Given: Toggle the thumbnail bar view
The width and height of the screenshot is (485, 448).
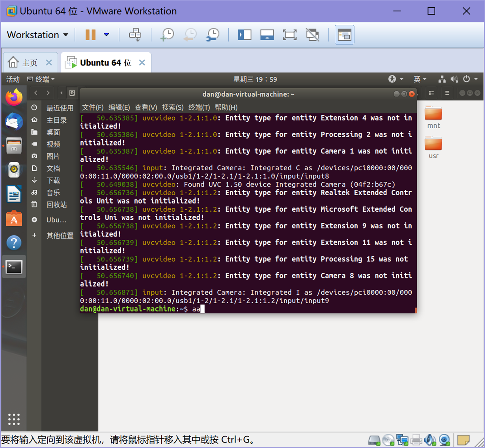Looking at the screenshot, I should (267, 35).
